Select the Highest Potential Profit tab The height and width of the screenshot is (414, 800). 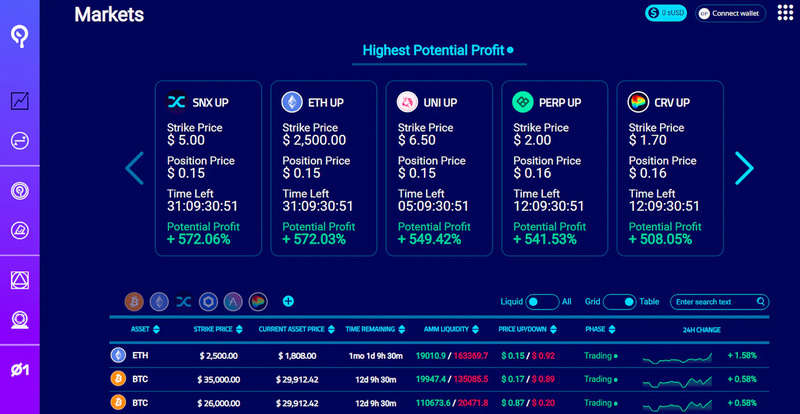tap(438, 51)
